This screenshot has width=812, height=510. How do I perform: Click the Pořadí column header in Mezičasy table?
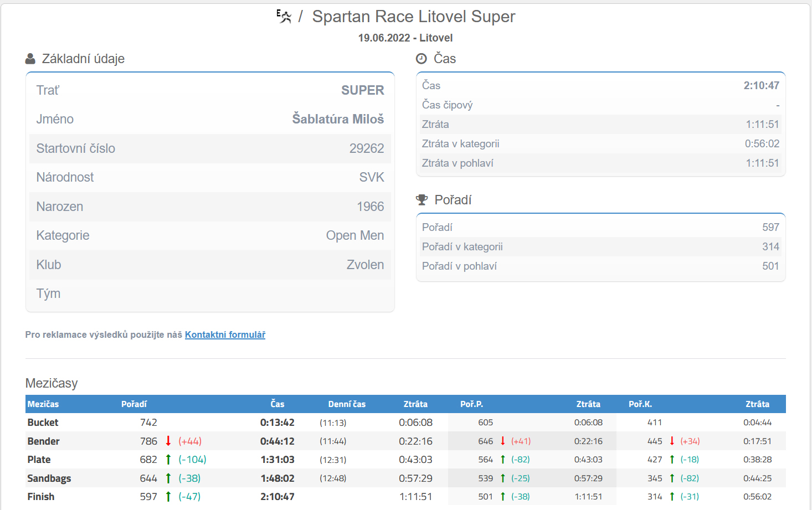point(134,404)
